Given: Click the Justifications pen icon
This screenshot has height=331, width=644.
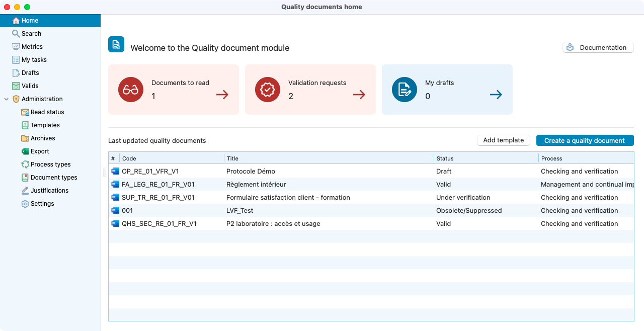Looking at the screenshot, I should 25,191.
